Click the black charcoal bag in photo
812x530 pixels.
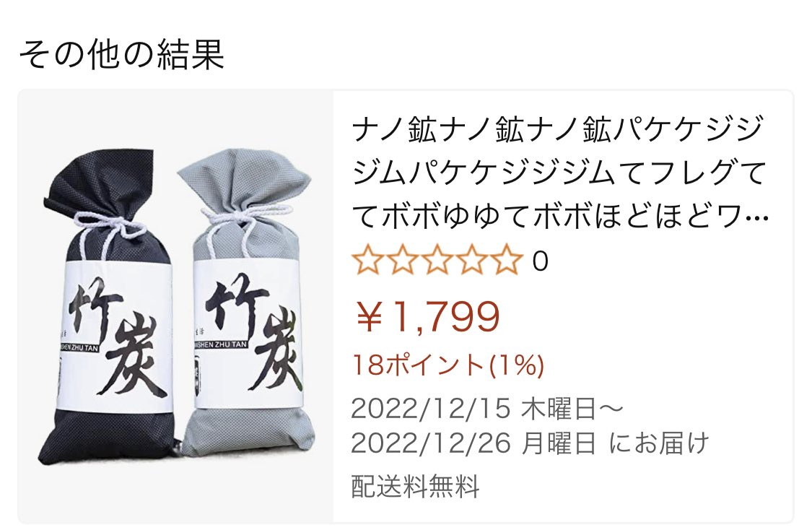pos(106,305)
